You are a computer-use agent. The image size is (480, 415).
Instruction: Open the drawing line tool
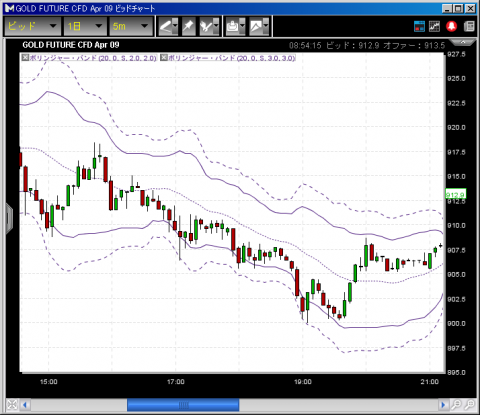168,26
